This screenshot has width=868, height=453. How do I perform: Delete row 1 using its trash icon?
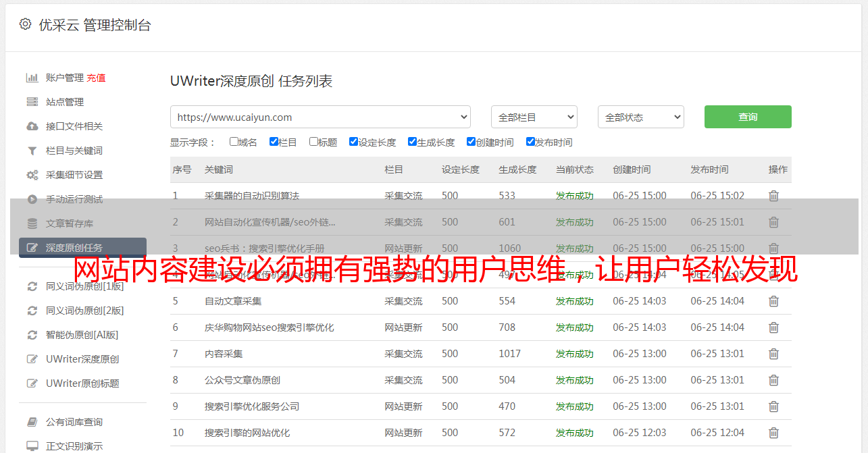[x=773, y=196]
